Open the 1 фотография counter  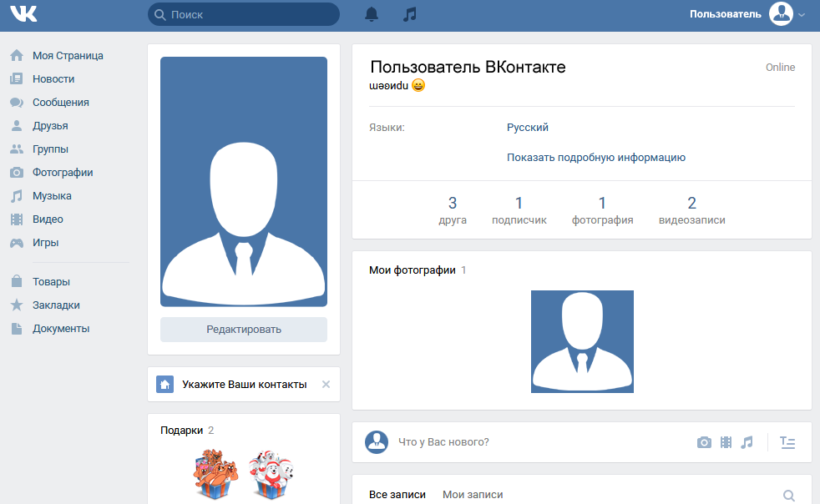602,210
